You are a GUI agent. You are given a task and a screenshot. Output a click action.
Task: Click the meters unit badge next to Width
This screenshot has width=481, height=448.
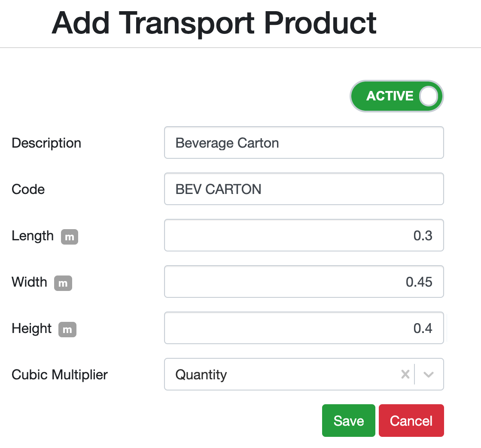point(63,283)
